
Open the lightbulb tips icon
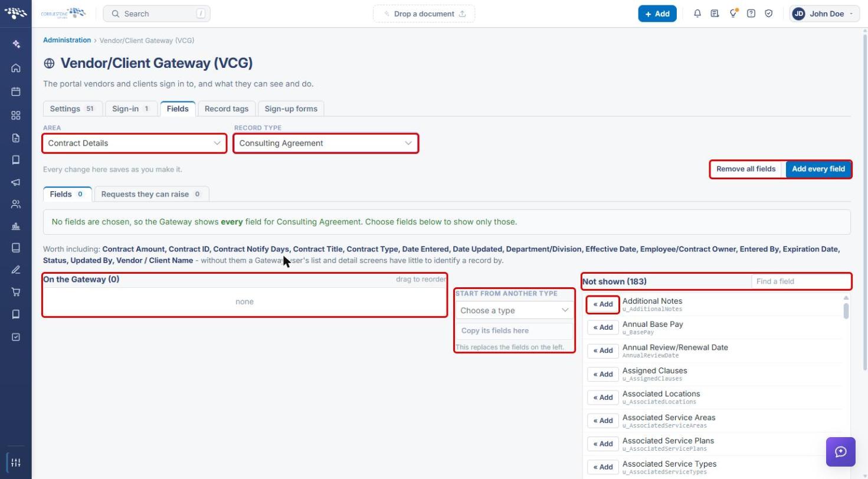click(x=733, y=14)
